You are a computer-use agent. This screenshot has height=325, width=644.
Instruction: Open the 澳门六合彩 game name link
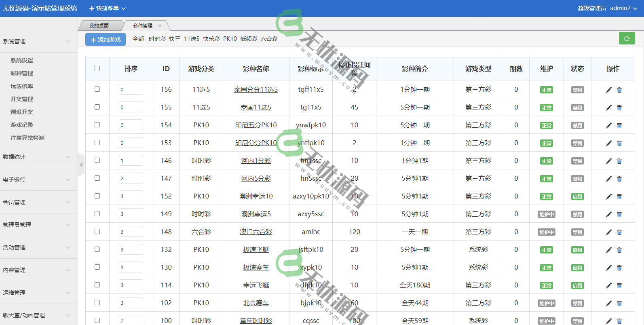click(x=256, y=232)
